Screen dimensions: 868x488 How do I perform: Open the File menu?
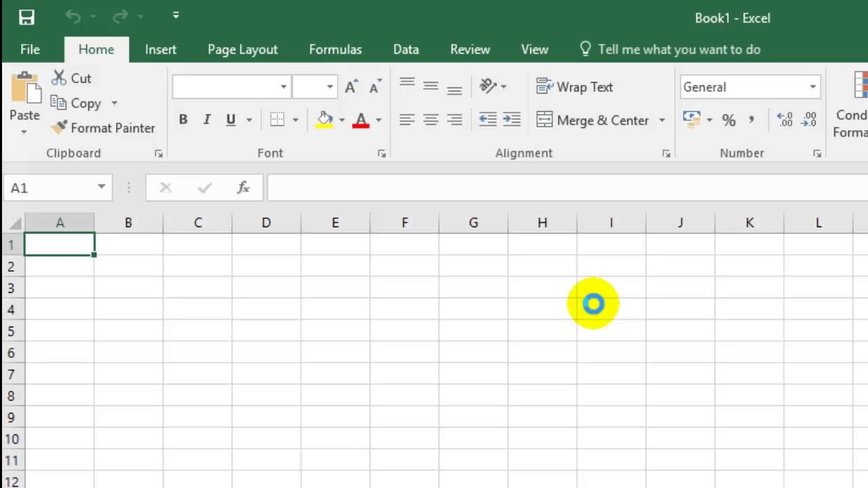[x=29, y=49]
